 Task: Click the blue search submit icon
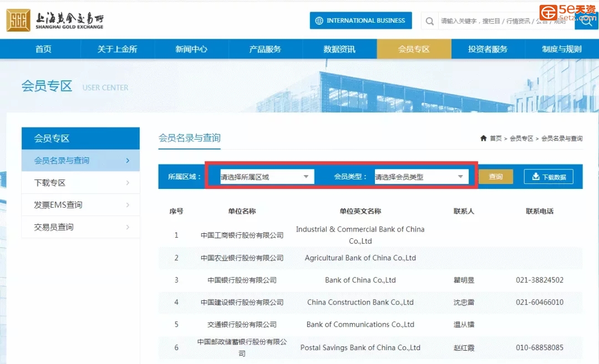[586, 22]
